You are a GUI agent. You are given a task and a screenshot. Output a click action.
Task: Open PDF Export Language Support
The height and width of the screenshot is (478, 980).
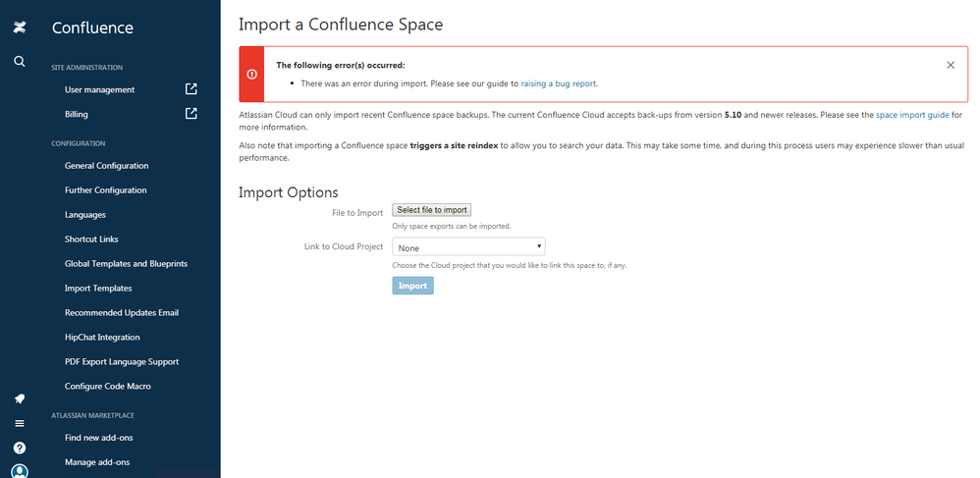click(x=121, y=362)
